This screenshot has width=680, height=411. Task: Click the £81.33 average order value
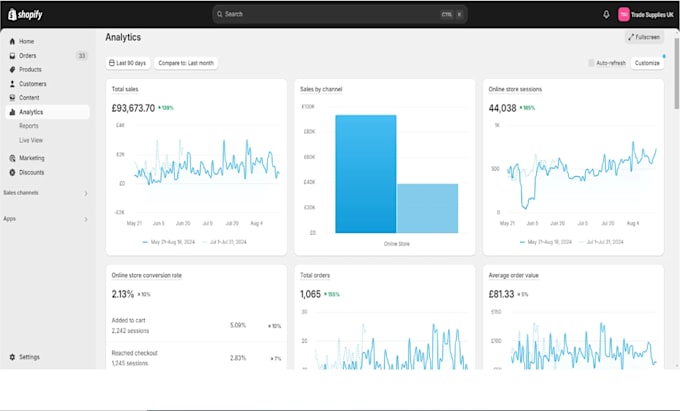click(501, 294)
